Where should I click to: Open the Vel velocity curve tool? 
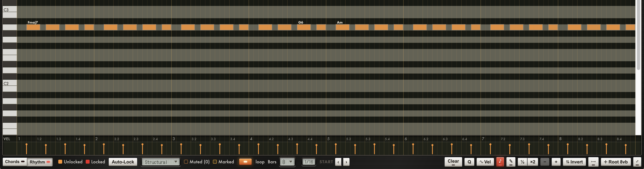485,162
